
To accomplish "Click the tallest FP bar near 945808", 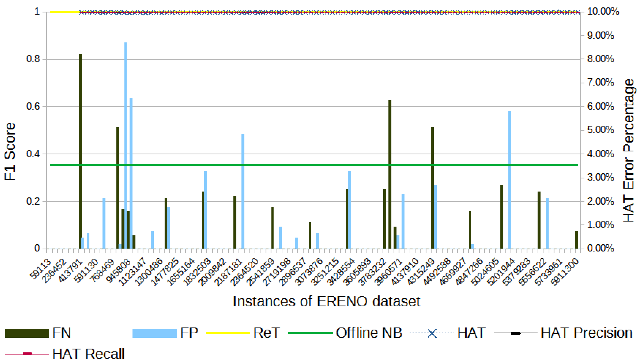I will click(x=126, y=146).
